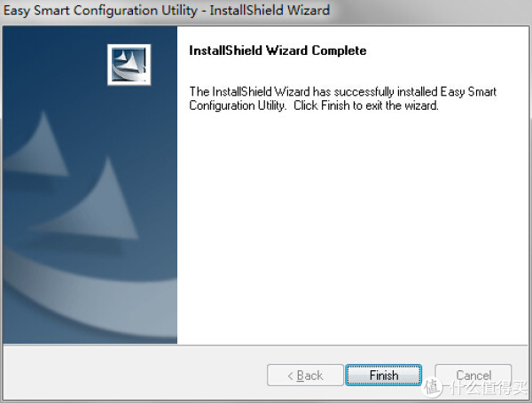Click the curved ribbon graphic in the banner
Viewport: 532px width, 403px height.
88,293
